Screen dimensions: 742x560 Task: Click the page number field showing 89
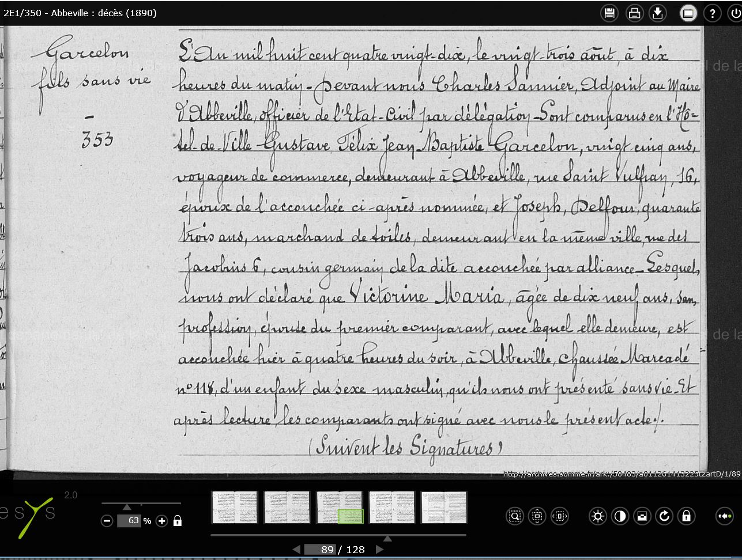point(321,550)
